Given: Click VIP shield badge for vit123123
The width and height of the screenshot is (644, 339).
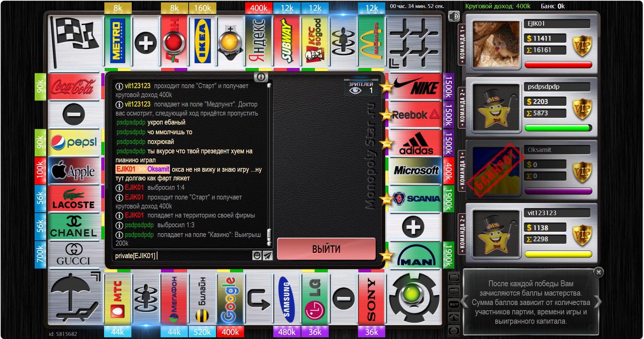Looking at the screenshot, I should tap(582, 235).
